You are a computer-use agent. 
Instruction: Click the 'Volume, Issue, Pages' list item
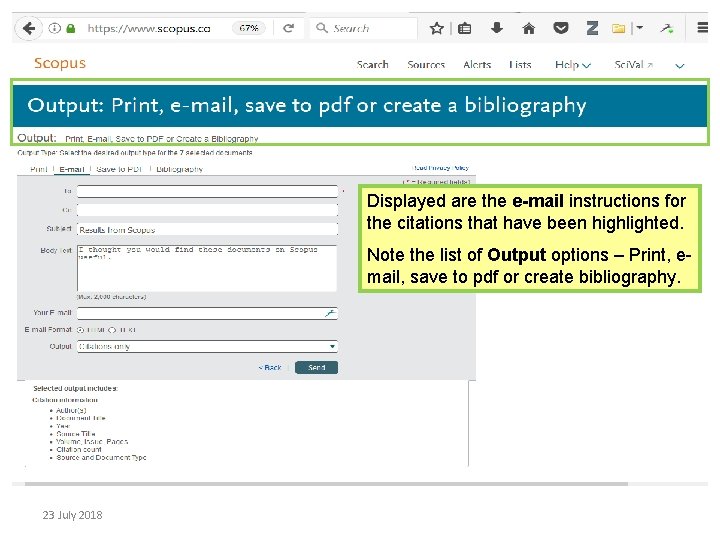click(92, 441)
